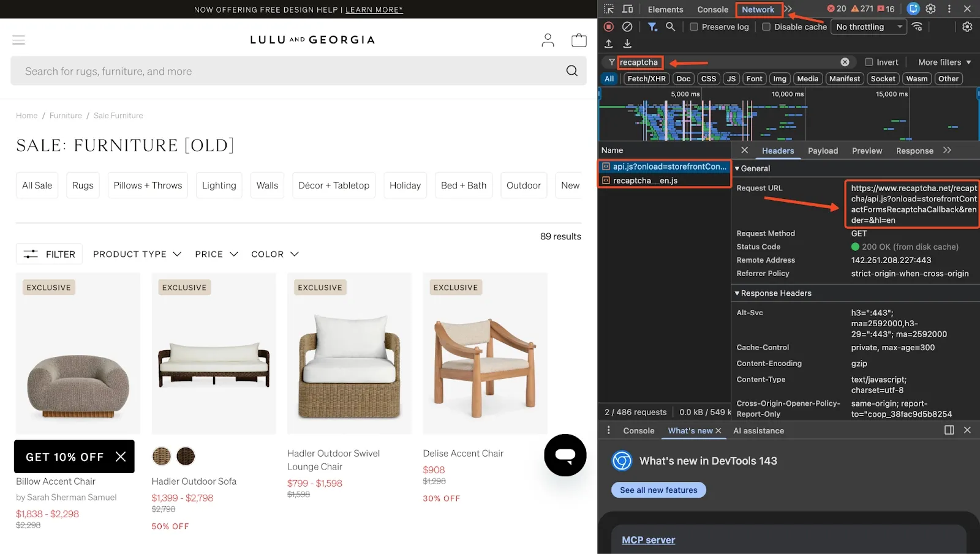Open the No throttling dropdown

pos(869,27)
